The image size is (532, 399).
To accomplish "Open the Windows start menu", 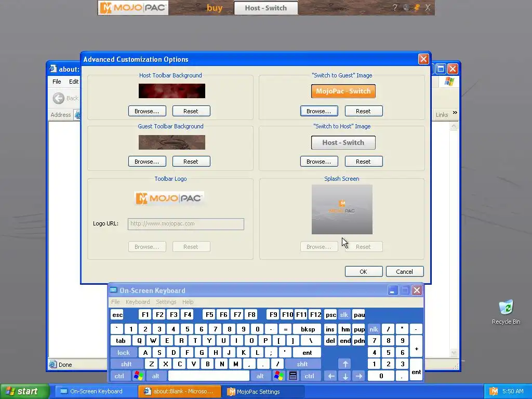I will click(24, 391).
